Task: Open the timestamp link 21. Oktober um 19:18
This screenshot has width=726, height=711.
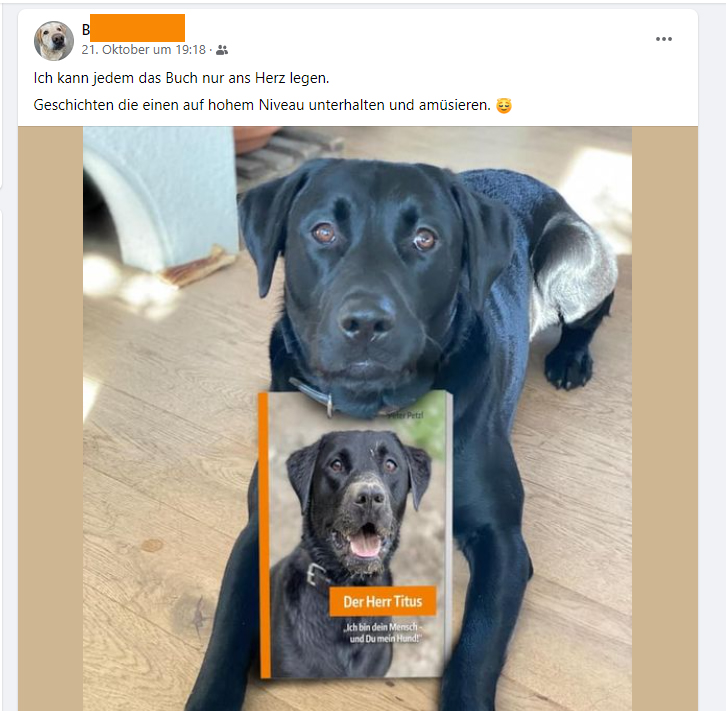Action: (x=144, y=50)
